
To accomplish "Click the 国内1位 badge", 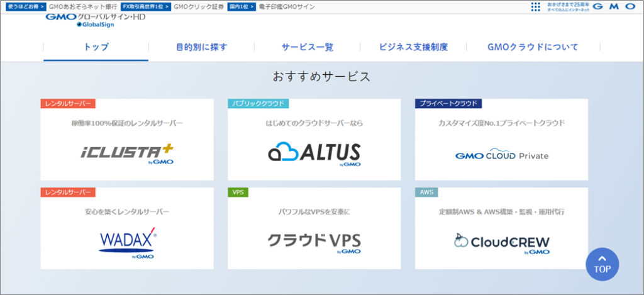I will tap(242, 6).
